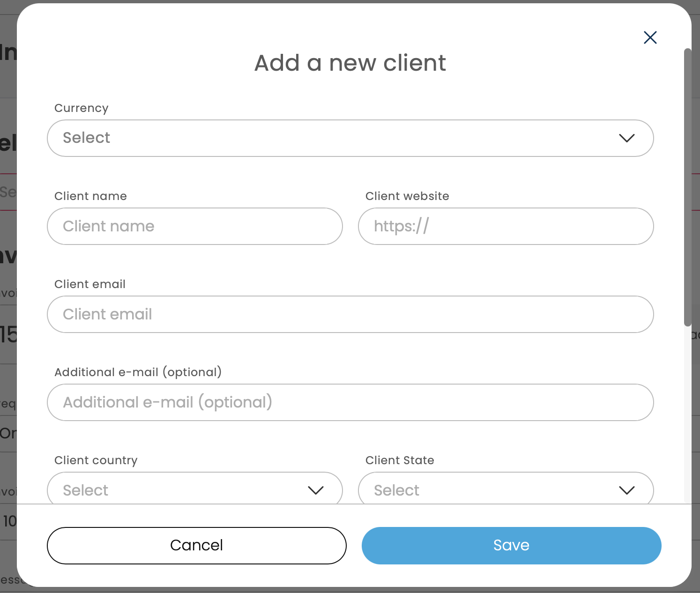The image size is (700, 593).
Task: Click the Client State label text
Action: (400, 460)
